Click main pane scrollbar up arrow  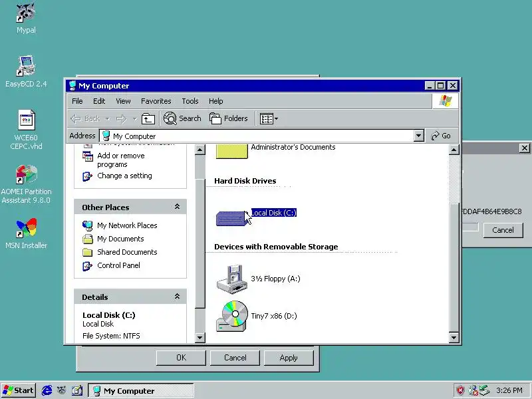[454, 149]
